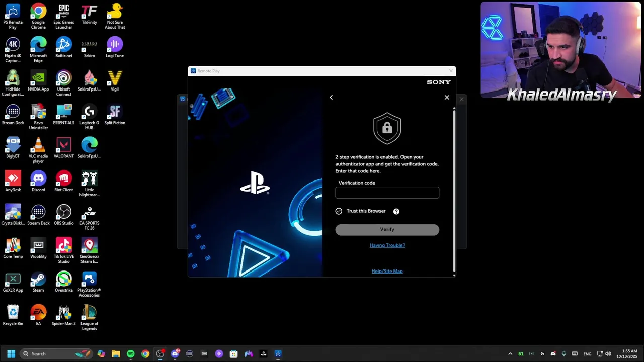Select the Split Fiction desktop icon

pos(115,114)
